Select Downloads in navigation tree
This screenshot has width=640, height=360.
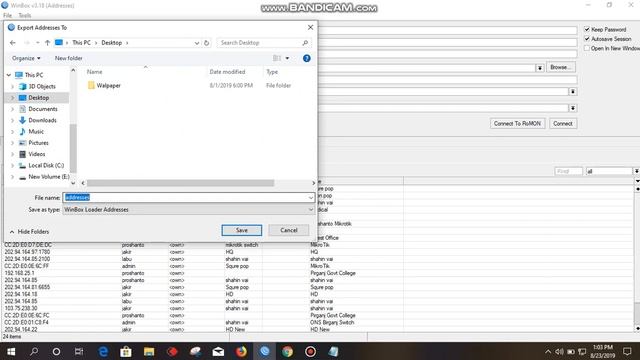tap(42, 120)
